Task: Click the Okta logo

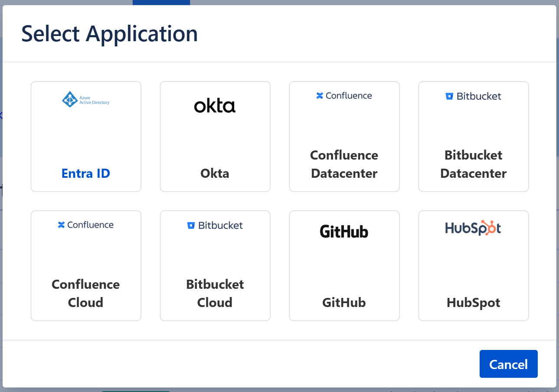Action: tap(215, 106)
